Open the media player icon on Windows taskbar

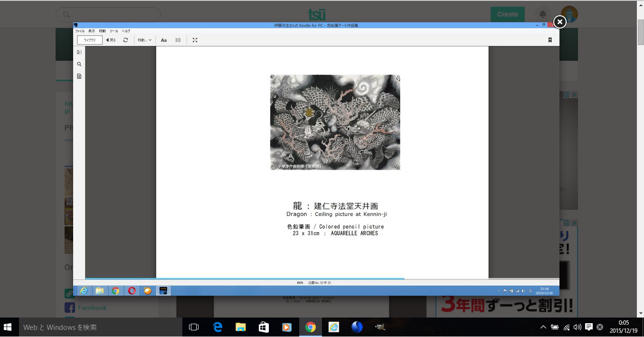coord(286,327)
